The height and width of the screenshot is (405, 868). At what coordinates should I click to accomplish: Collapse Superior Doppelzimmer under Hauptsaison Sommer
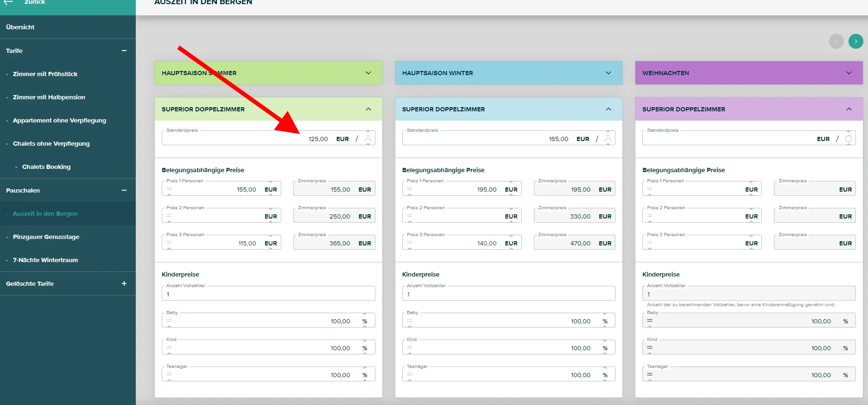coord(368,109)
